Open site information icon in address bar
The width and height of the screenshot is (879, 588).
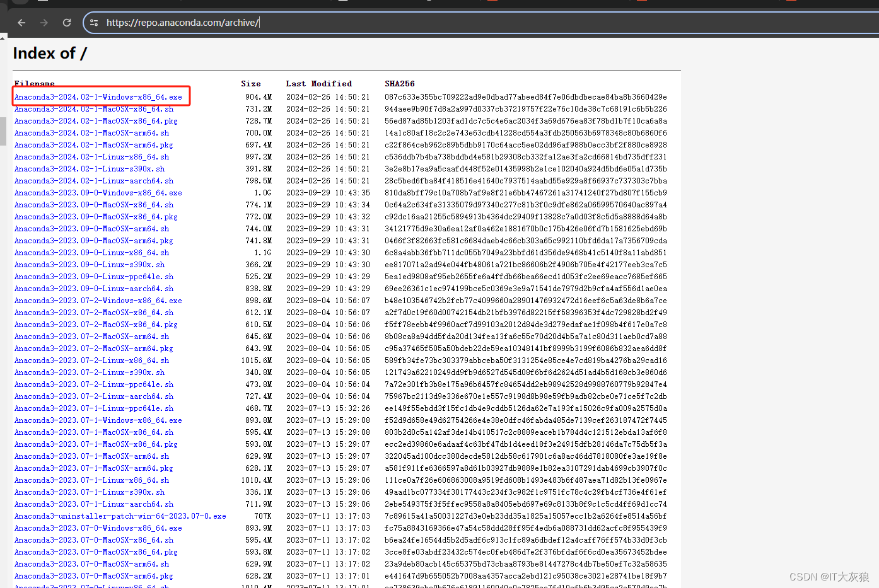coord(94,23)
